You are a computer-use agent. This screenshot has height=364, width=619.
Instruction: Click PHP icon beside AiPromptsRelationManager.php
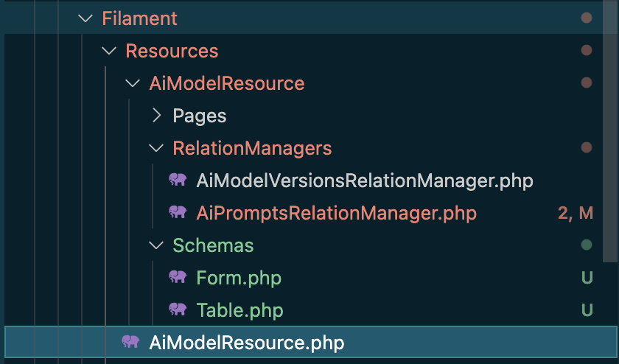[178, 213]
